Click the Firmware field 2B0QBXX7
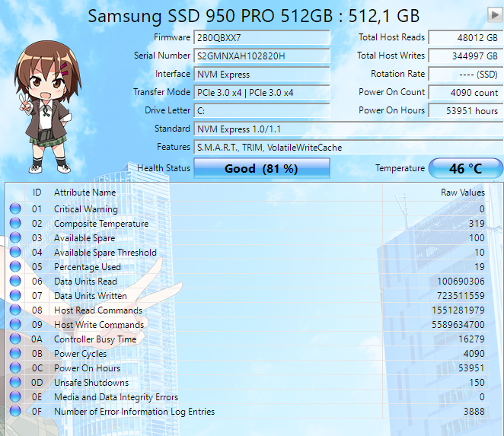504x436 pixels. coord(262,37)
